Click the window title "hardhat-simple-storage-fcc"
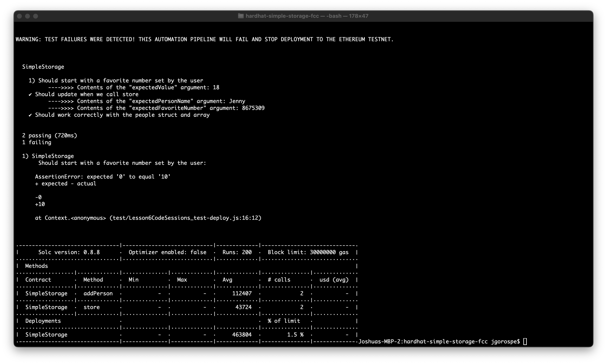The width and height of the screenshot is (607, 364). pyautogui.click(x=282, y=16)
